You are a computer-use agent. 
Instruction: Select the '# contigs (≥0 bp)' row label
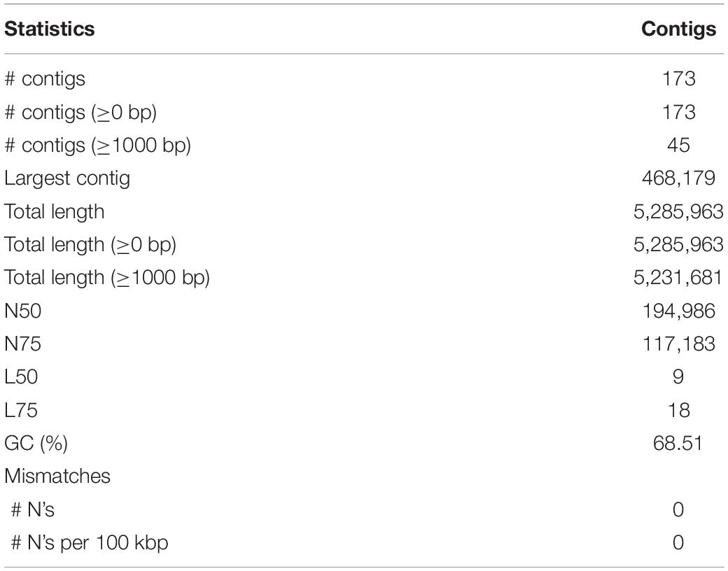80,113
